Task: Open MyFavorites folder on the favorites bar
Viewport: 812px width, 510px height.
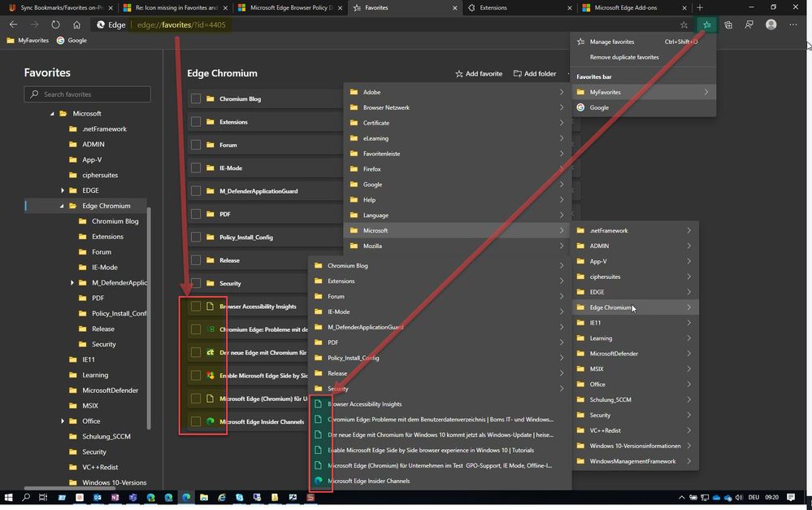Action: pos(28,41)
